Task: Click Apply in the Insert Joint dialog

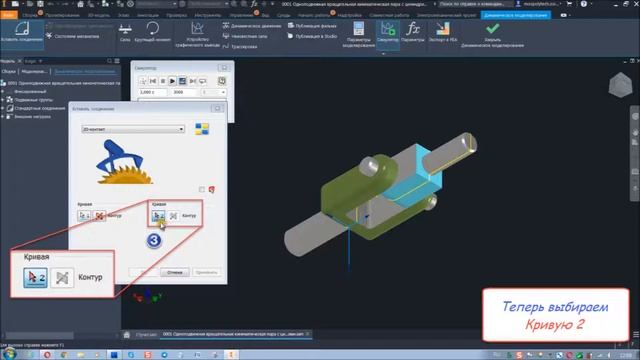Action: [206, 272]
